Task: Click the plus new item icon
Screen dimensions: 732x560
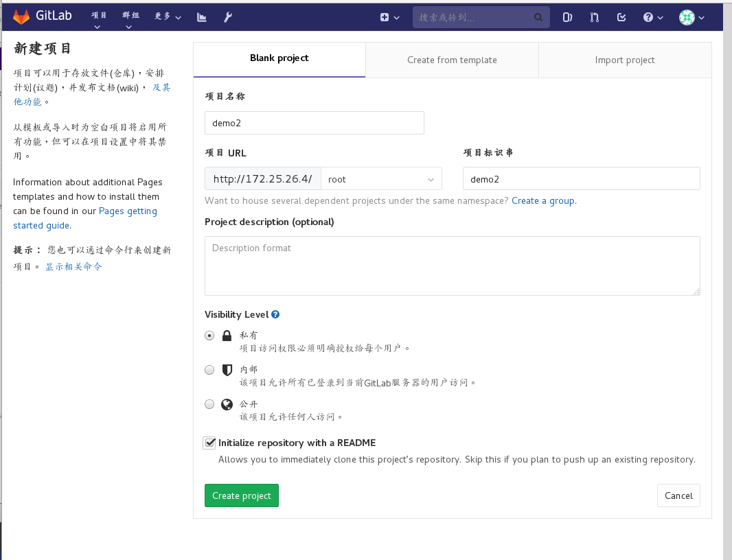Action: point(385,17)
